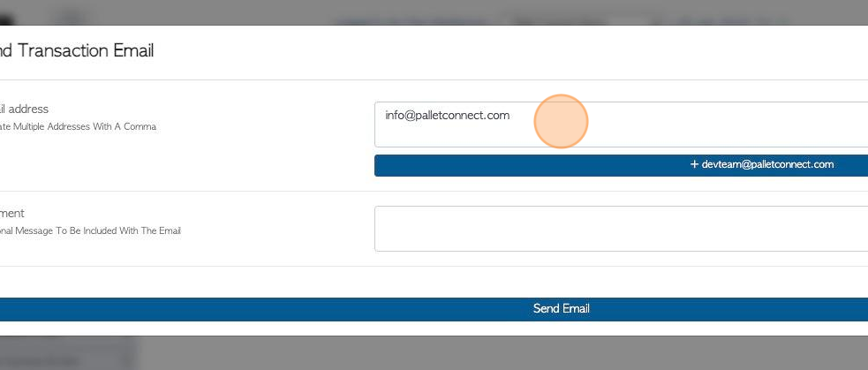Screen dimensions: 868x370
Task: Click the Comment field label
Action: pyautogui.click(x=12, y=213)
